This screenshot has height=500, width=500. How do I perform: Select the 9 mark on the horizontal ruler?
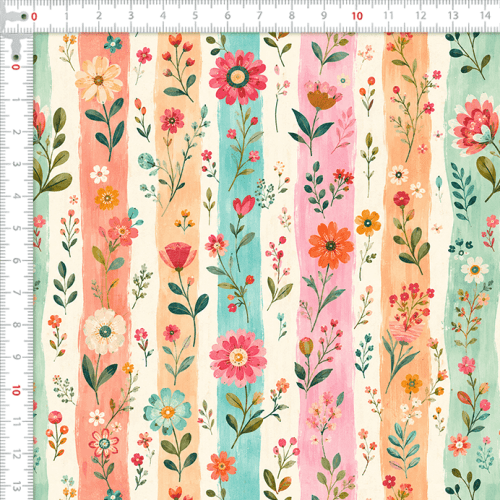(x=324, y=16)
